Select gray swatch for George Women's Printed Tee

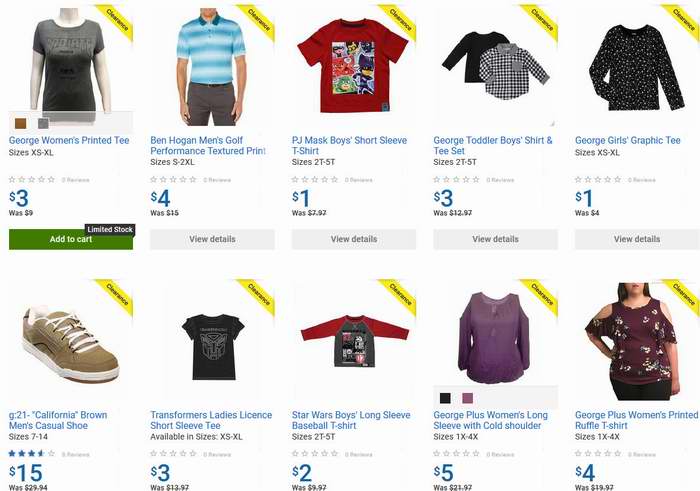click(43, 123)
